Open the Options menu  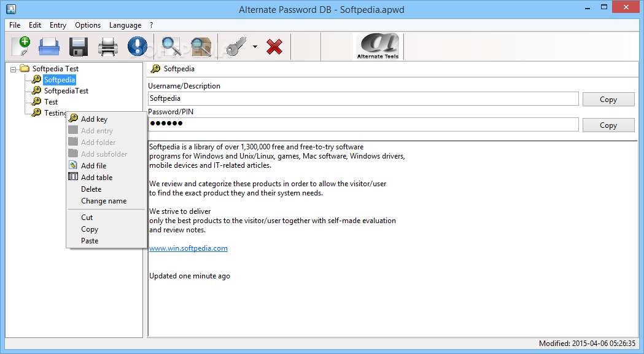[x=87, y=25]
